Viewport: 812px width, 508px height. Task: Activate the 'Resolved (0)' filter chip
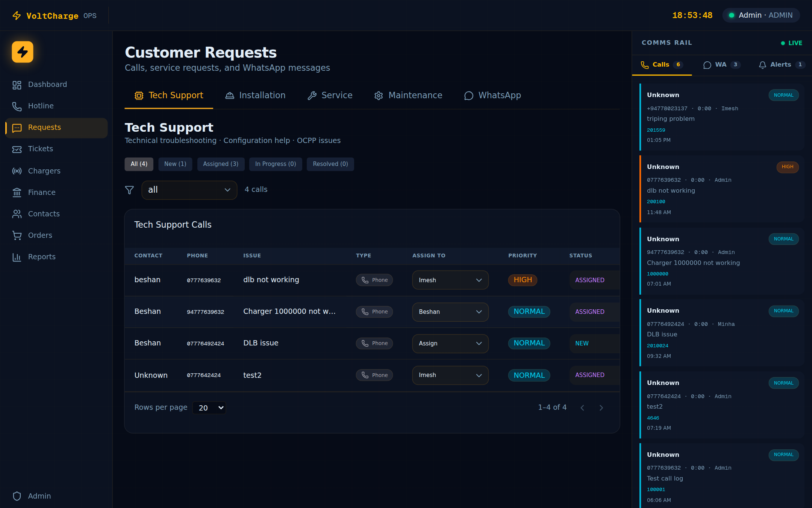pyautogui.click(x=330, y=164)
